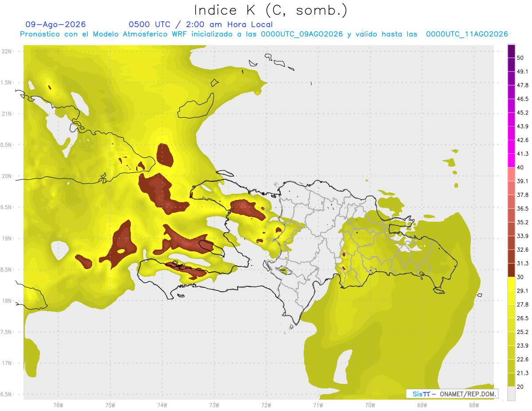The height and width of the screenshot is (411, 532).
Task: Click the "22N" latitude axis label
Action: tap(7, 51)
